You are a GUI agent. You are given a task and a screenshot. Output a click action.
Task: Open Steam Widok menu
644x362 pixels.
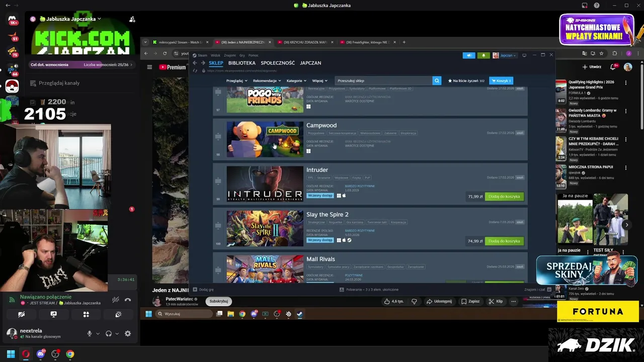(215, 55)
